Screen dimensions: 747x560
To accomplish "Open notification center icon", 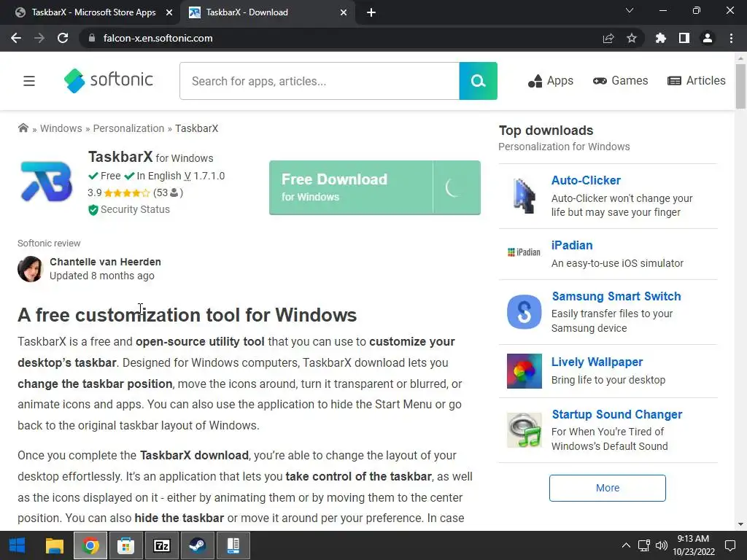I will (x=729, y=545).
